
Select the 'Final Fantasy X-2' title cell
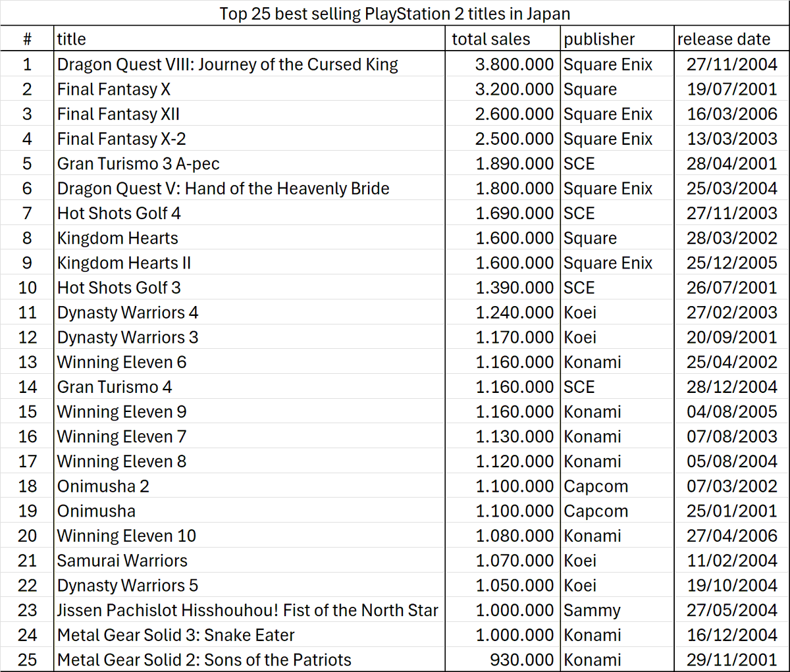point(250,139)
